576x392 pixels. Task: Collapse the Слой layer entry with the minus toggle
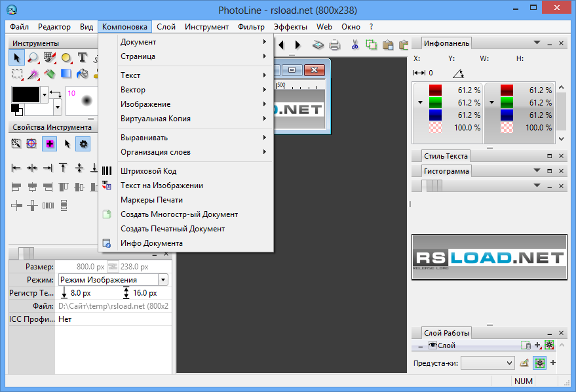[420, 345]
